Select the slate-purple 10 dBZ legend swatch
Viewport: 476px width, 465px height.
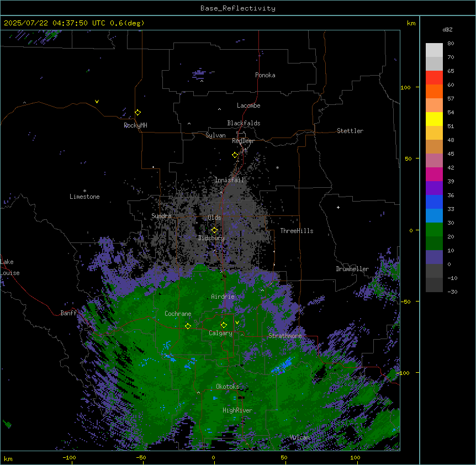[x=434, y=257]
